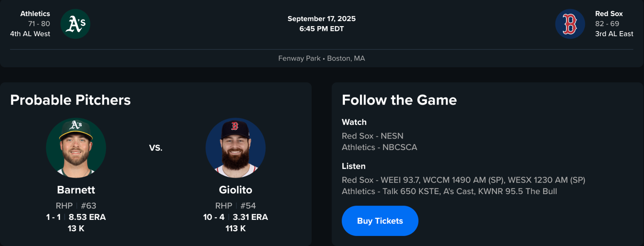The image size is (644, 246).
Task: Click the Athletics team logo
Action: [75, 24]
